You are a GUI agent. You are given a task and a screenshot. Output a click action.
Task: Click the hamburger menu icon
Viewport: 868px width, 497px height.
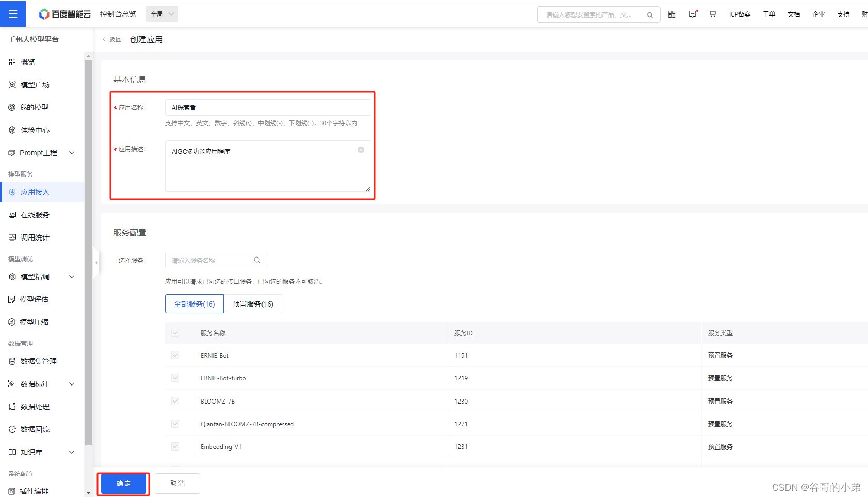point(13,14)
